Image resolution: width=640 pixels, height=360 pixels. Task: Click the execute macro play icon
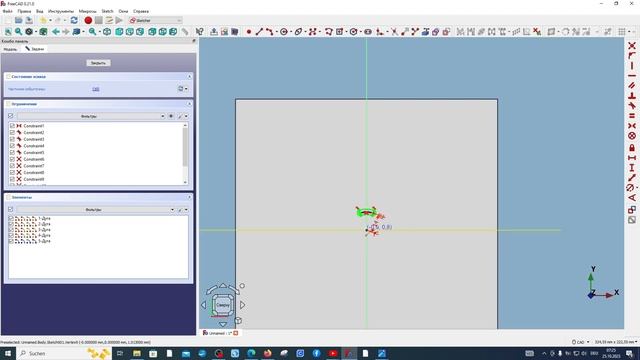tap(119, 20)
